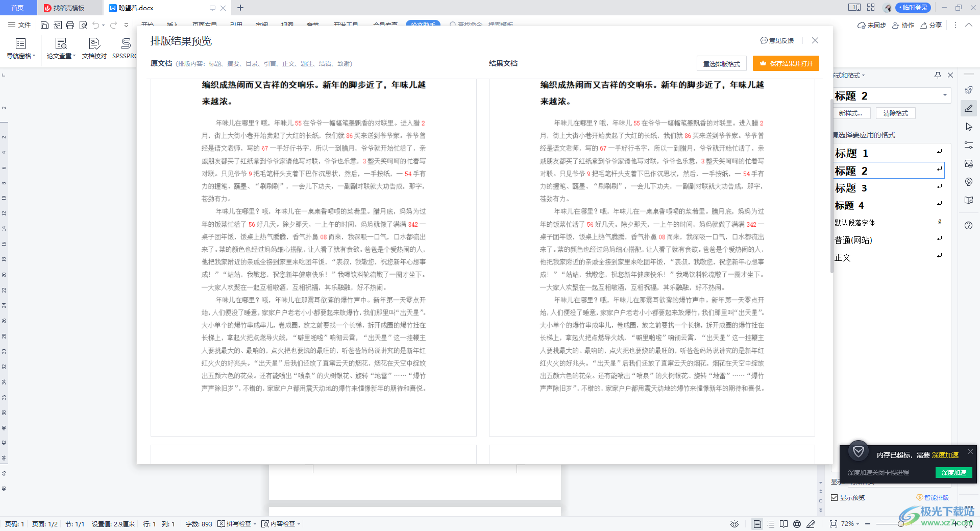
Task: Collapse the ribbon with the chevron arrow
Action: tap(968, 25)
